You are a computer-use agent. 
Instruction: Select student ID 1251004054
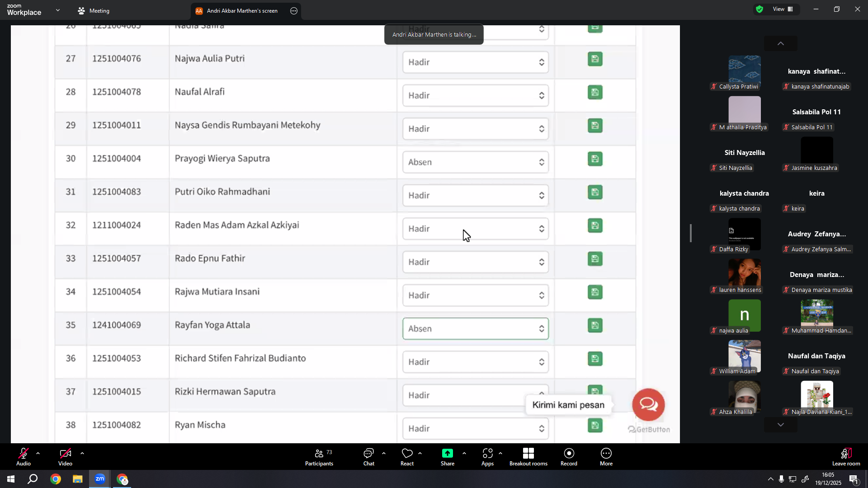(117, 292)
